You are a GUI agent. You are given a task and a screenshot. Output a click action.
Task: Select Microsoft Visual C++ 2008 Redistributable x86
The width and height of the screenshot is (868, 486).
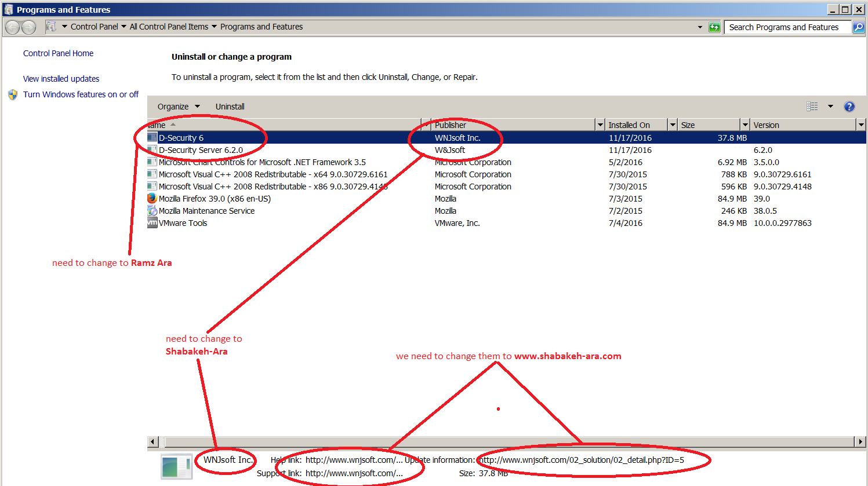pyautogui.click(x=273, y=187)
